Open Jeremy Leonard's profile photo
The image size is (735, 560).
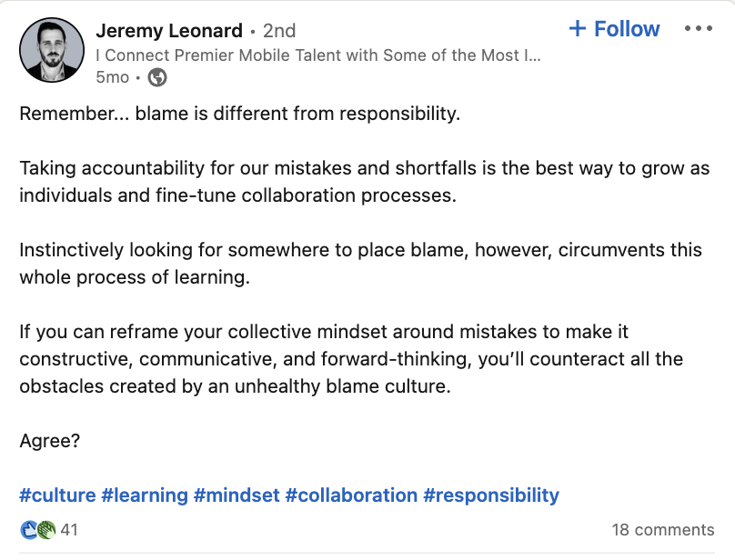coord(52,50)
